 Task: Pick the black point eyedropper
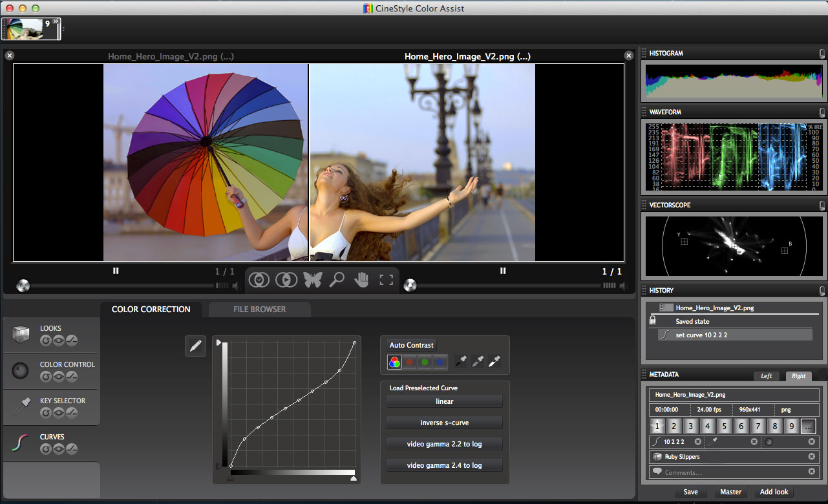tap(460, 362)
